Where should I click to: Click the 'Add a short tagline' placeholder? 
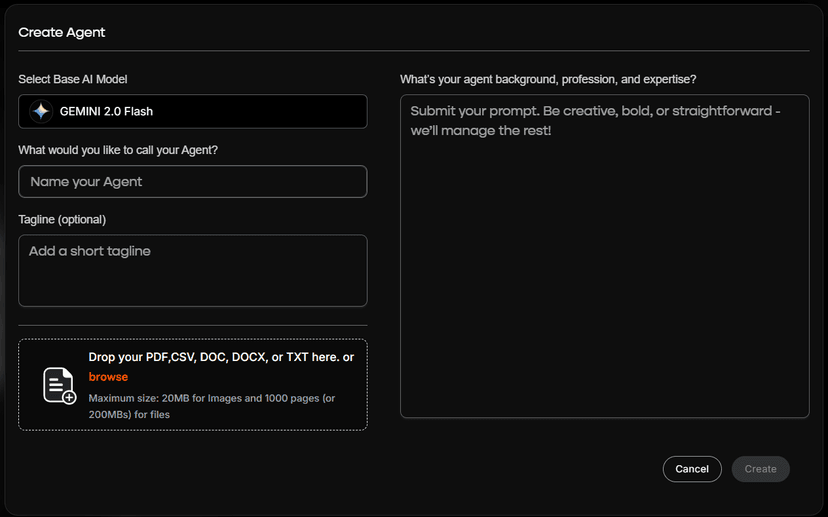click(90, 251)
